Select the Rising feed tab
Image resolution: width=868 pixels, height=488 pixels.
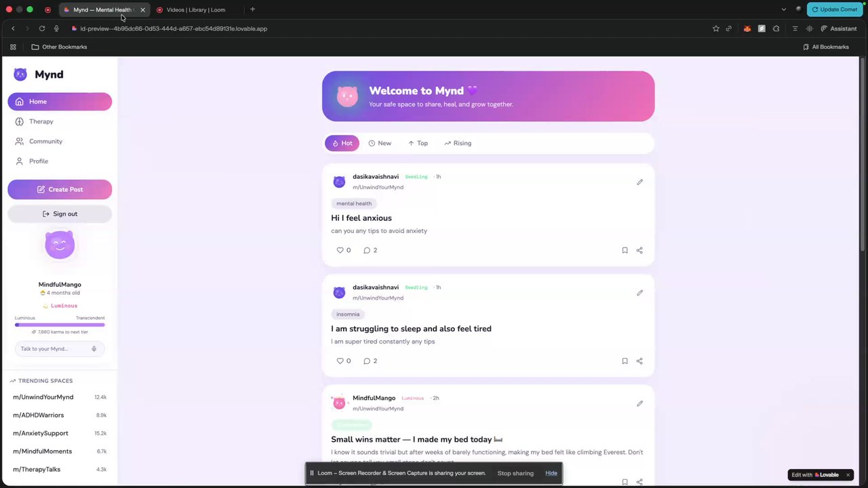click(x=458, y=143)
